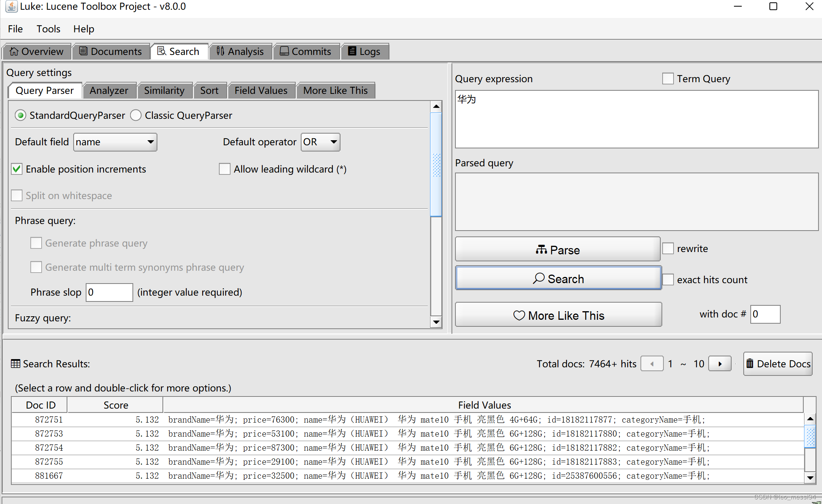The image size is (822, 504).
Task: Open the Default field dropdown
Action: (x=115, y=142)
